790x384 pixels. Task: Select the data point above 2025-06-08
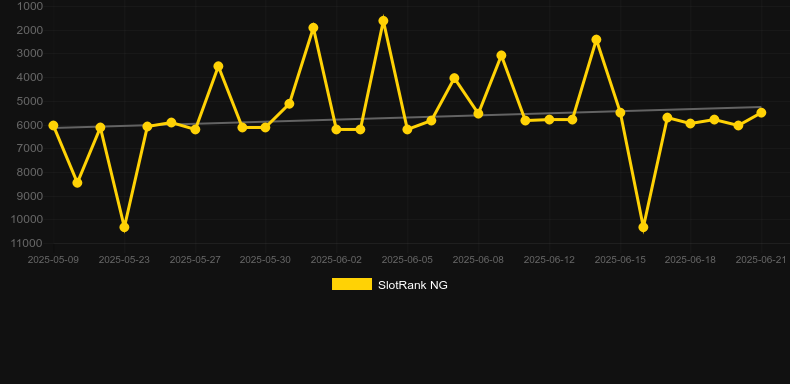pos(478,114)
